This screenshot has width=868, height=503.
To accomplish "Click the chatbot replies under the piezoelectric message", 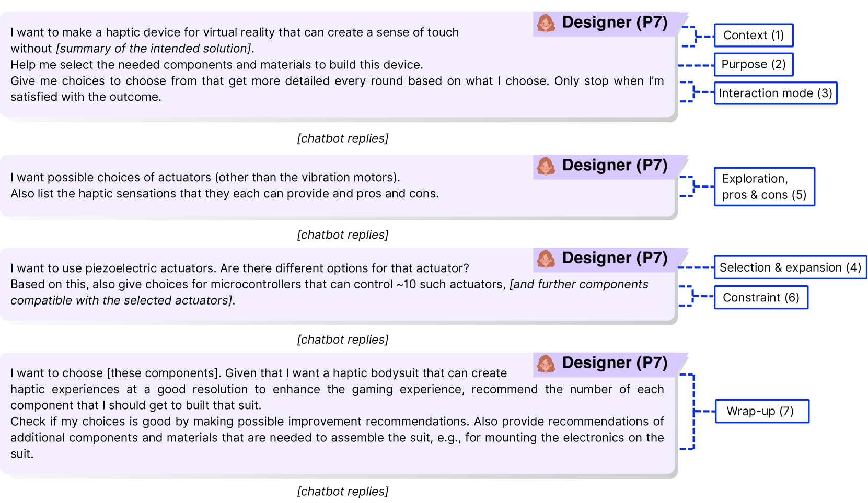I will point(343,340).
